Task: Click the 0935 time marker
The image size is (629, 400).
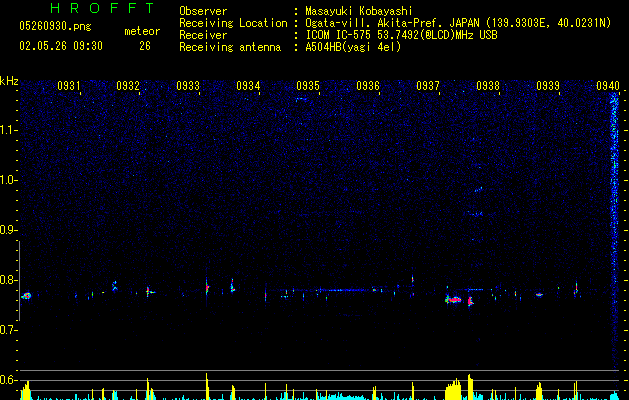Action: 308,86
